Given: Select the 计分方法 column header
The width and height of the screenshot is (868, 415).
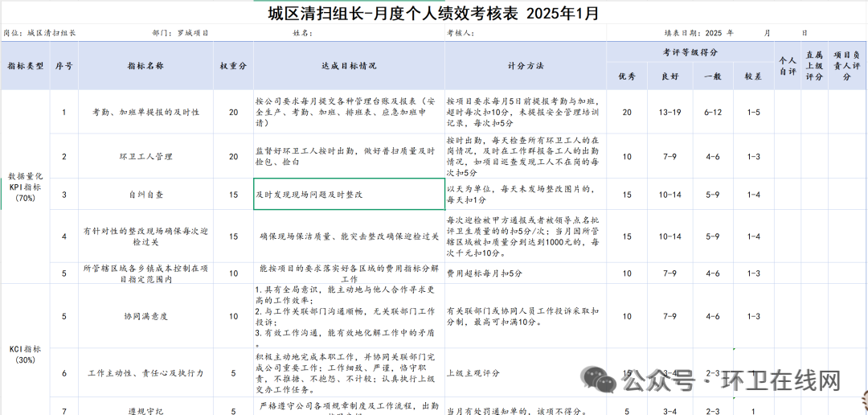Looking at the screenshot, I should click(x=526, y=66).
